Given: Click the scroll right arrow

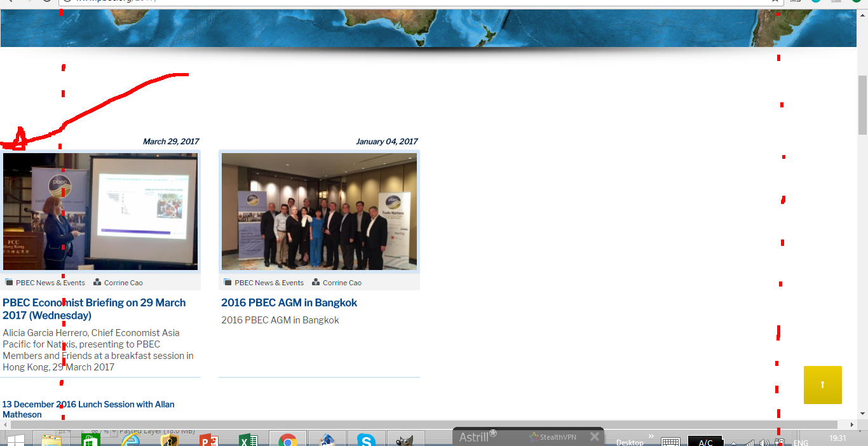Looking at the screenshot, I should (x=851, y=424).
